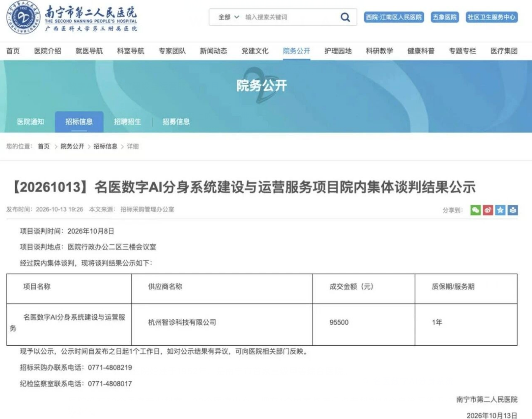532x419 pixels.
Task: Open 科室导航 menu item
Action: [131, 51]
